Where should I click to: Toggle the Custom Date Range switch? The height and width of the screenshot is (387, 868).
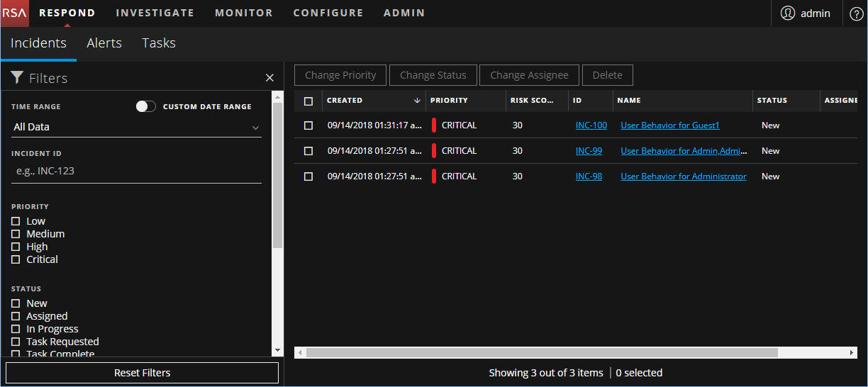146,106
